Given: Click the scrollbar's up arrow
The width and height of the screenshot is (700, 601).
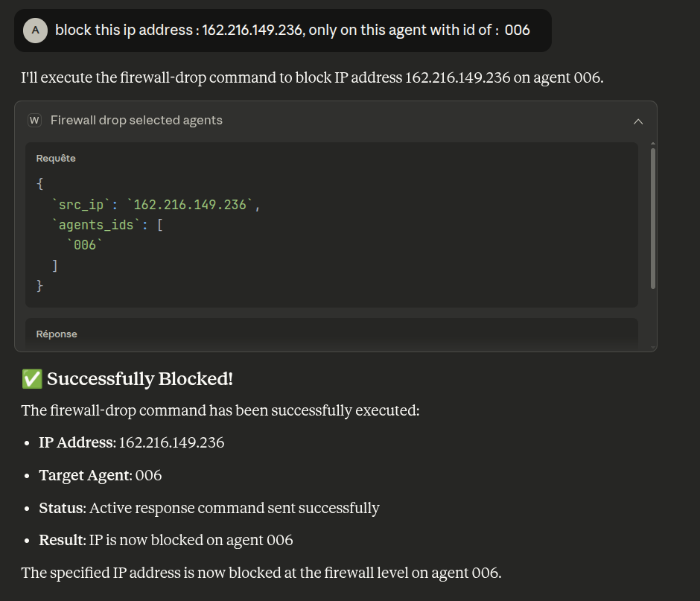Looking at the screenshot, I should (x=653, y=143).
